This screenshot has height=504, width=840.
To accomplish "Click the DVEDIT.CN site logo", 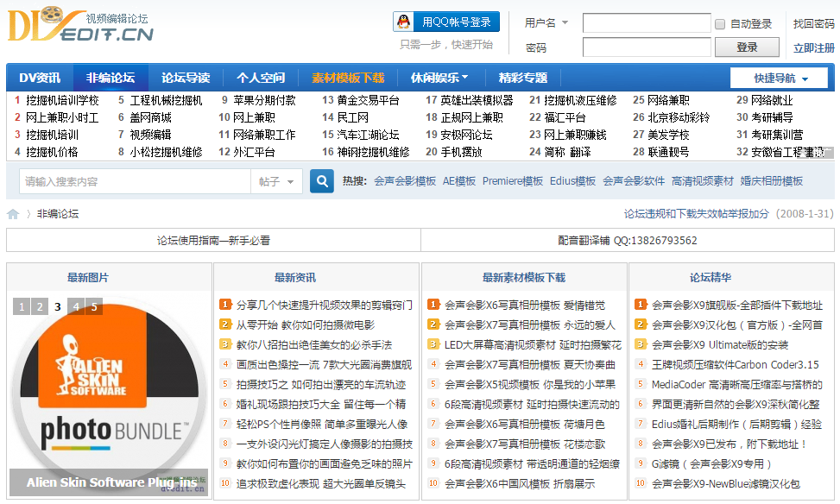I will (80, 24).
